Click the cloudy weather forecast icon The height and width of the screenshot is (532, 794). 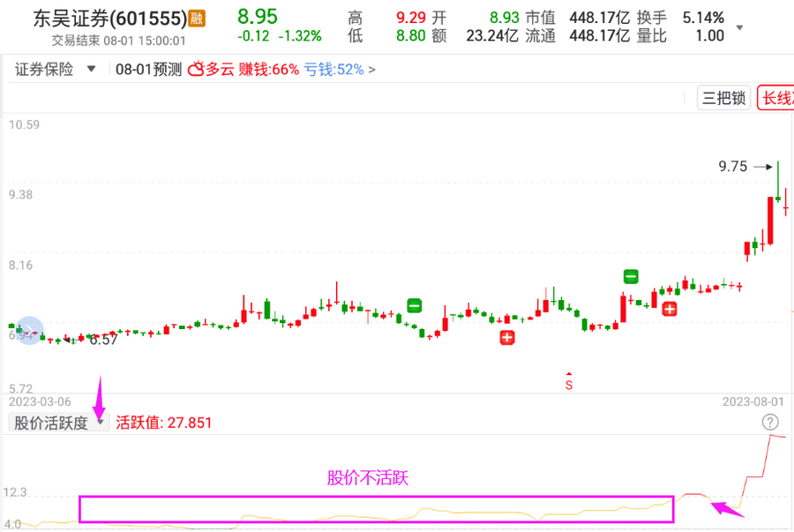[196, 69]
